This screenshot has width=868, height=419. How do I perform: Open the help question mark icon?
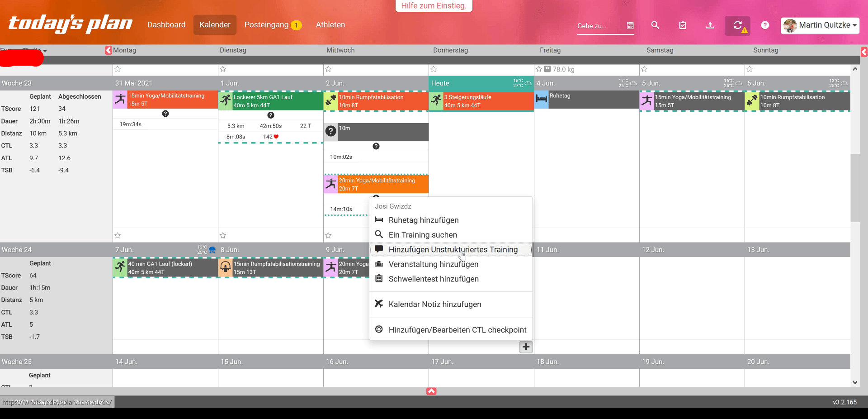coord(765,25)
